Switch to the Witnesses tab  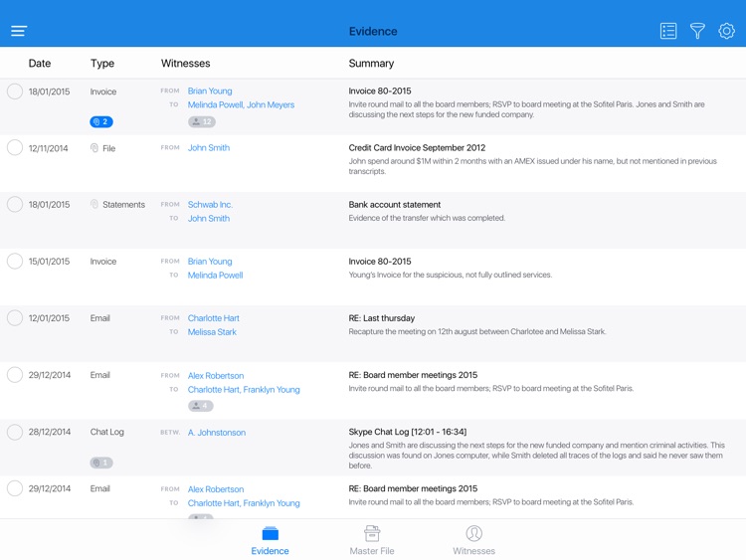pos(473,540)
